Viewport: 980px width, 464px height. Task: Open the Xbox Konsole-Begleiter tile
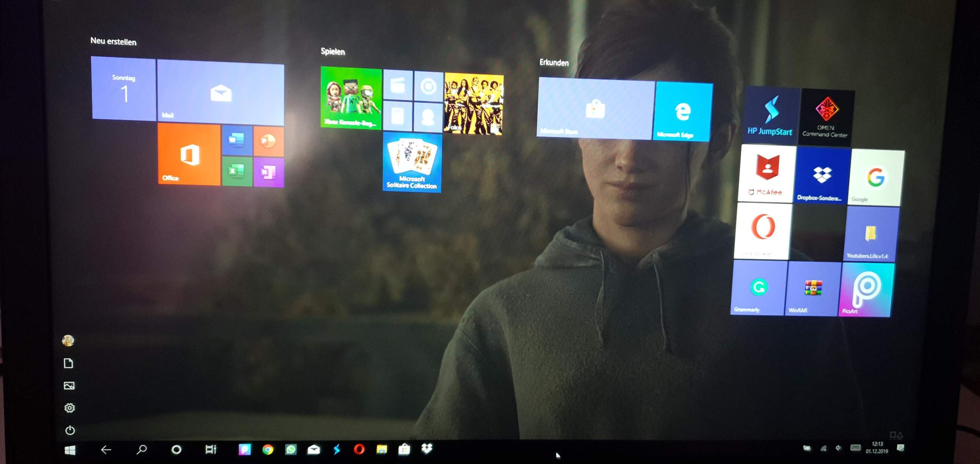tap(351, 98)
